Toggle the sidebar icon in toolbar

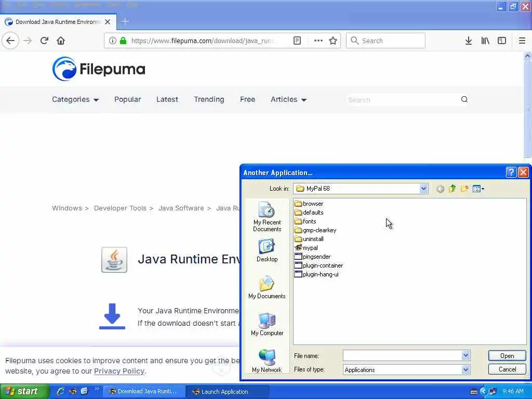click(x=502, y=41)
